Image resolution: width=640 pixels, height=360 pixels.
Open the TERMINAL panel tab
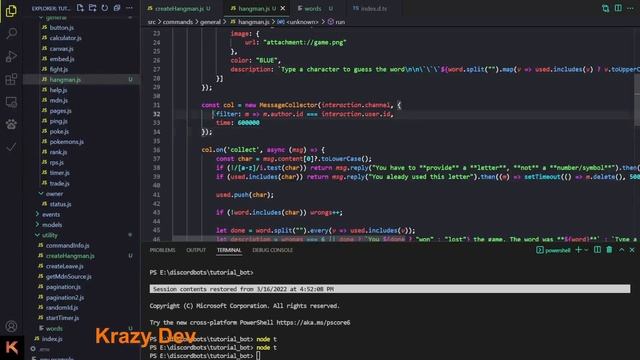(229, 250)
